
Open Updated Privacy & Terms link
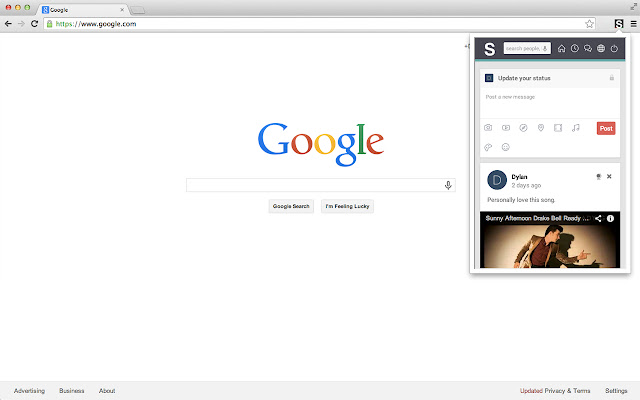coord(555,391)
